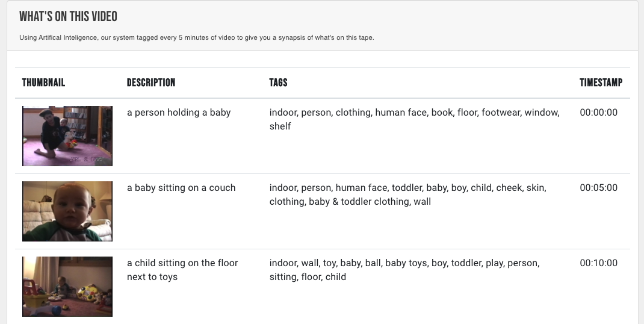Click the Description column header
The height and width of the screenshot is (324, 644).
point(151,83)
